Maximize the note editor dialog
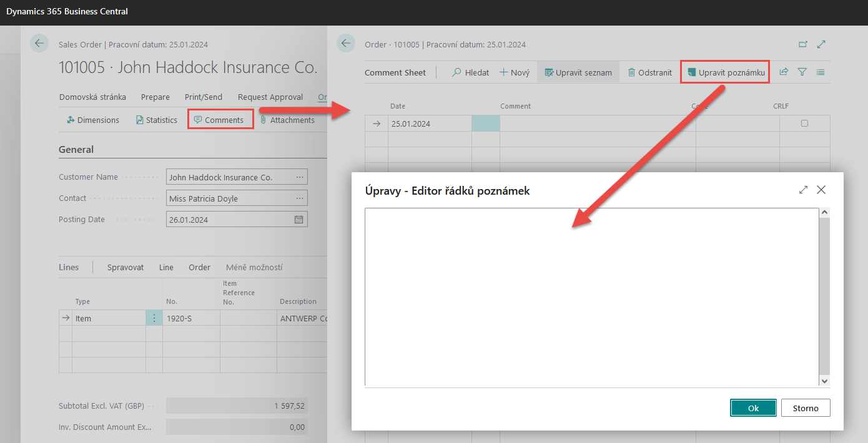The image size is (868, 443). 803,190
